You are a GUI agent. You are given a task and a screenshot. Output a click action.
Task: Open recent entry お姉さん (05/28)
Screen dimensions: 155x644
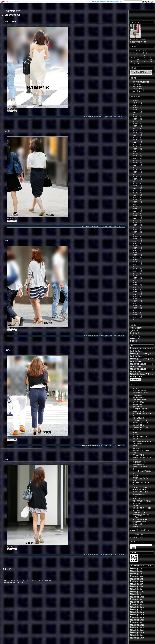click(x=138, y=89)
